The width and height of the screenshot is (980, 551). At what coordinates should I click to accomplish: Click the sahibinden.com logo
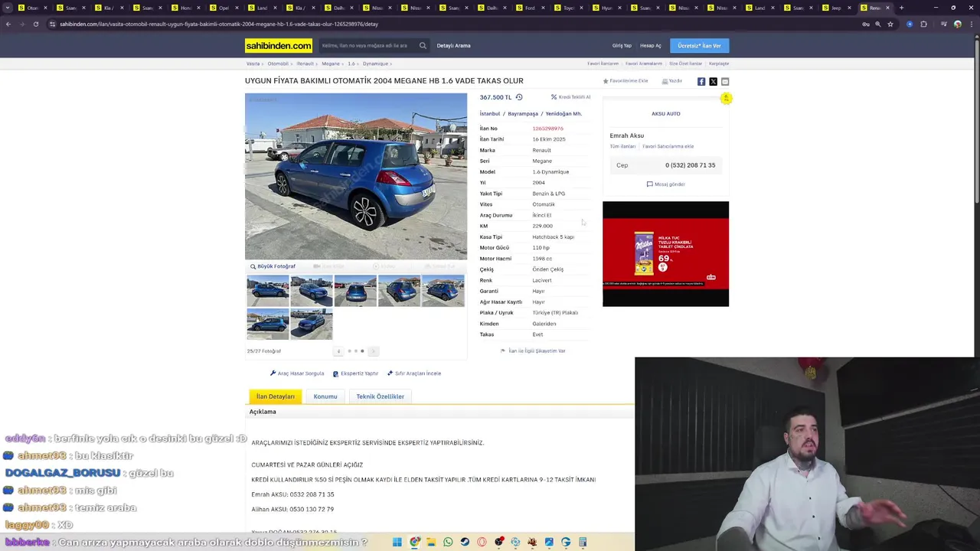279,46
